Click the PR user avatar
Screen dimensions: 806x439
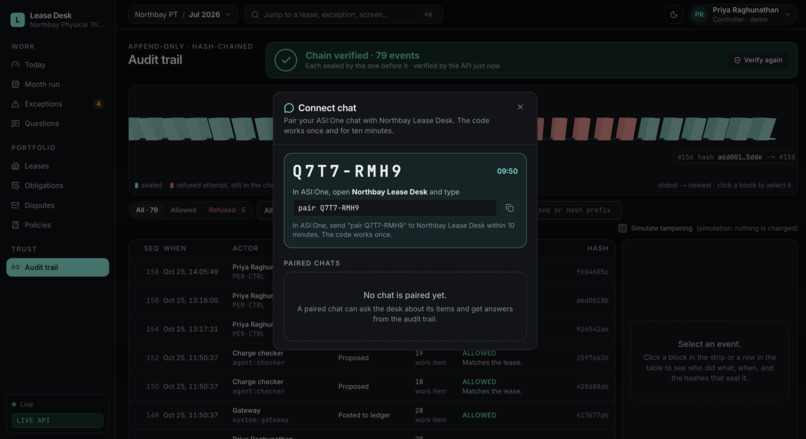pos(699,15)
